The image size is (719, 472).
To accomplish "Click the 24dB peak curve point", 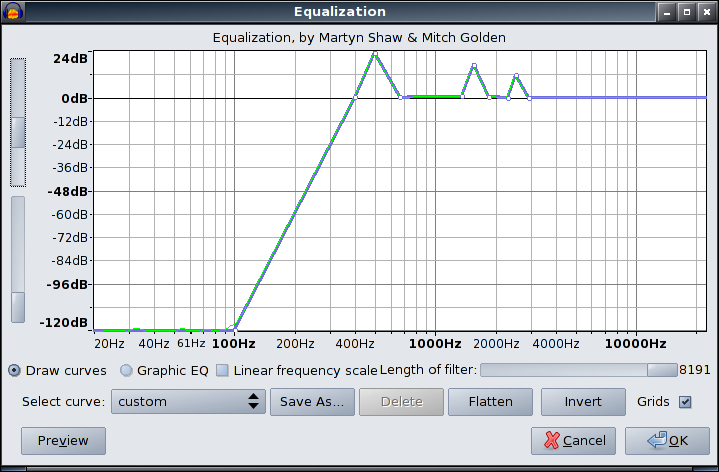I will [375, 53].
